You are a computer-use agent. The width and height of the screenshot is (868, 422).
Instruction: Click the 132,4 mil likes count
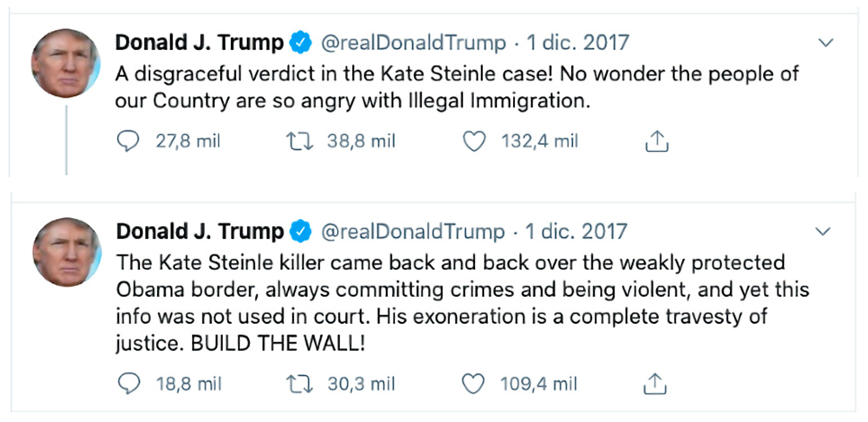click(x=540, y=141)
